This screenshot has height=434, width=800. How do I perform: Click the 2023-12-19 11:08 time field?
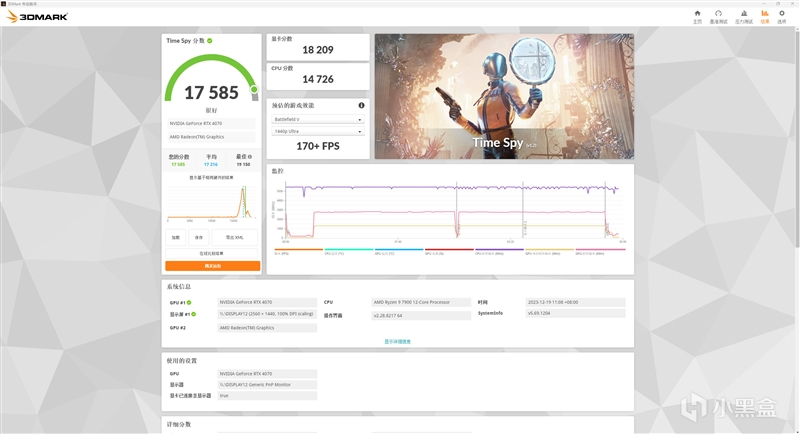pyautogui.click(x=576, y=302)
